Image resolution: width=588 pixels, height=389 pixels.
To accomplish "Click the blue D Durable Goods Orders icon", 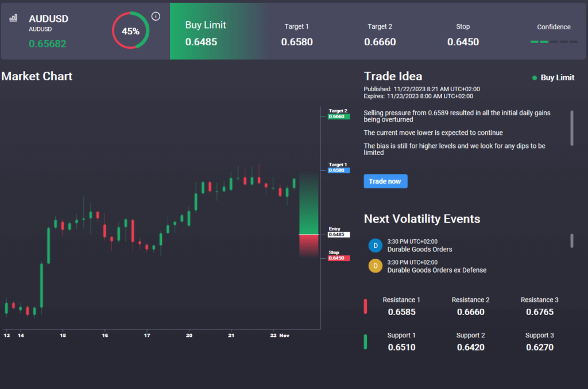I will [x=375, y=245].
